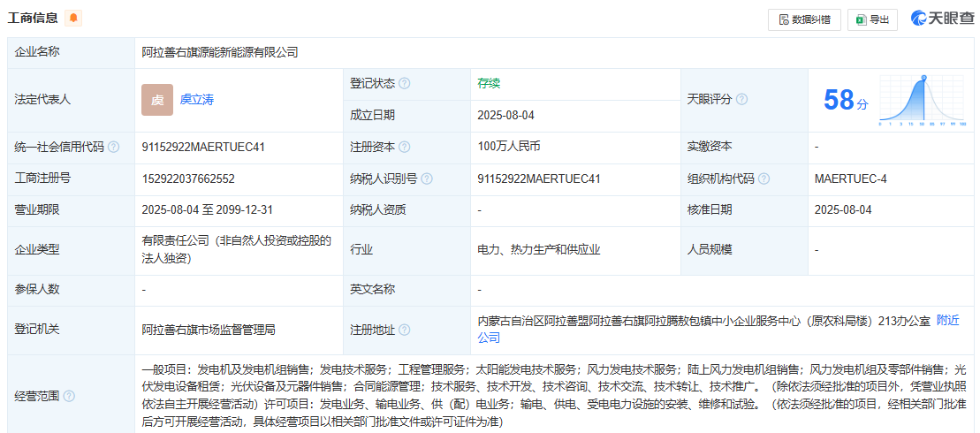The width and height of the screenshot is (980, 433).
Task: Click the company name 阿拉善右旗源能新能源有限公司
Action: [x=220, y=52]
